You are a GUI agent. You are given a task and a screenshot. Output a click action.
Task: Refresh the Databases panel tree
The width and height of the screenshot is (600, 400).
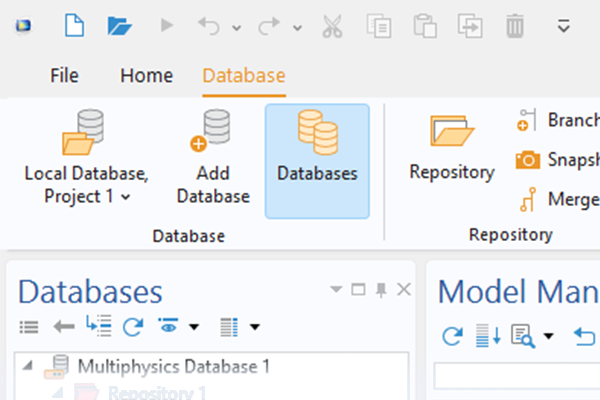132,326
